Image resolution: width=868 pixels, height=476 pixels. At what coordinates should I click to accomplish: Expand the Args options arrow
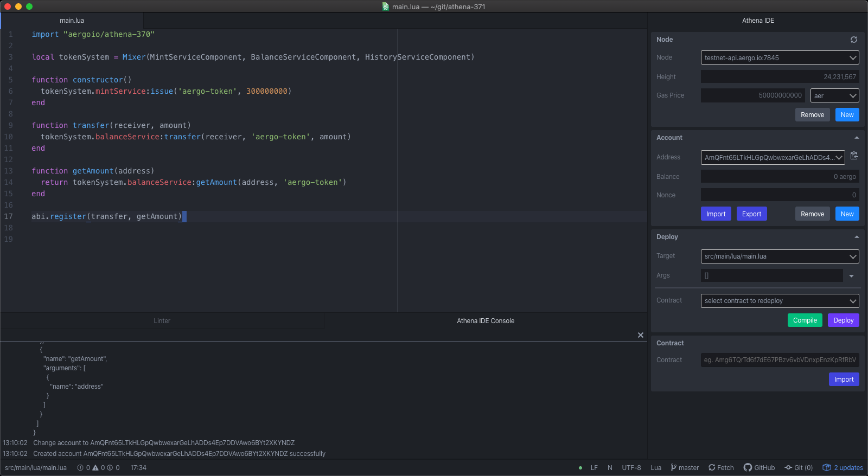851,276
